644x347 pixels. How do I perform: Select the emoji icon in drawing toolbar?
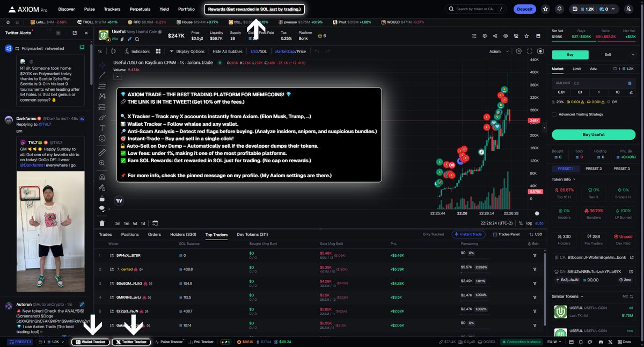(102, 139)
